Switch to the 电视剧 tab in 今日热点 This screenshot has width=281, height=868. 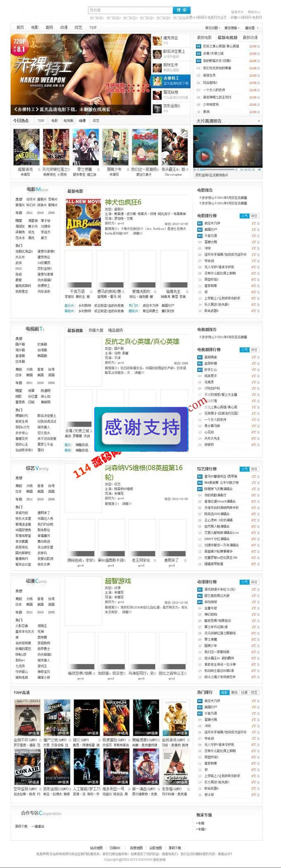(x=68, y=120)
